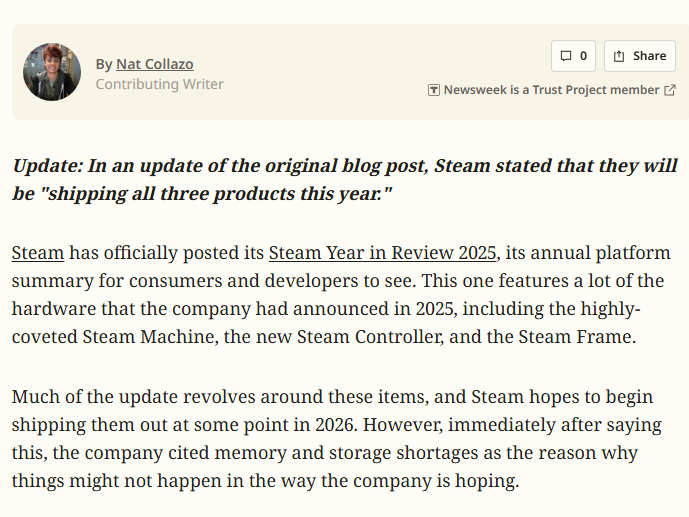This screenshot has height=517, width=689.
Task: Click the word By before the author name
Action: (x=104, y=64)
